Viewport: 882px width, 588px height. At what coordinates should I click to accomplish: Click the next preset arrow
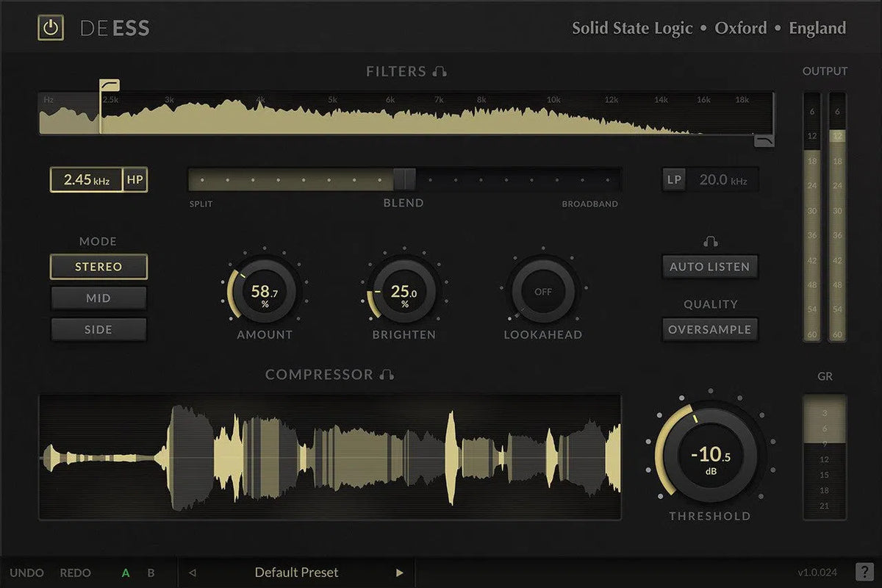click(x=399, y=572)
